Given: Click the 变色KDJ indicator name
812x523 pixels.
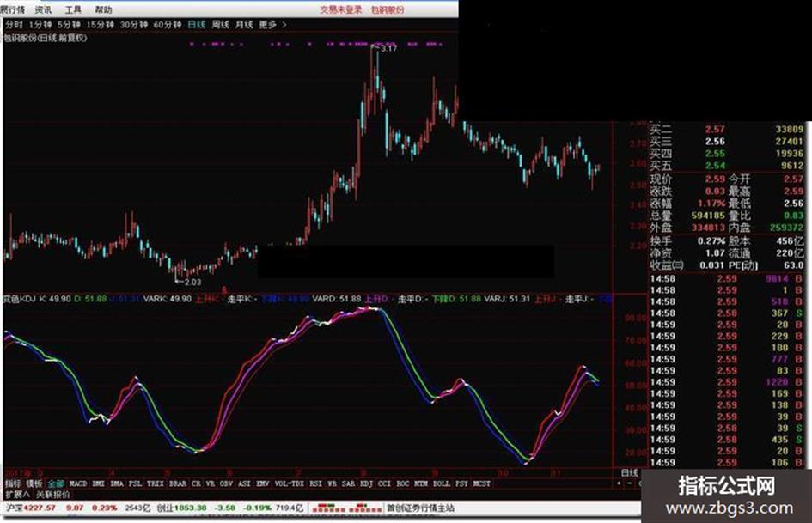Looking at the screenshot, I should 20,299.
